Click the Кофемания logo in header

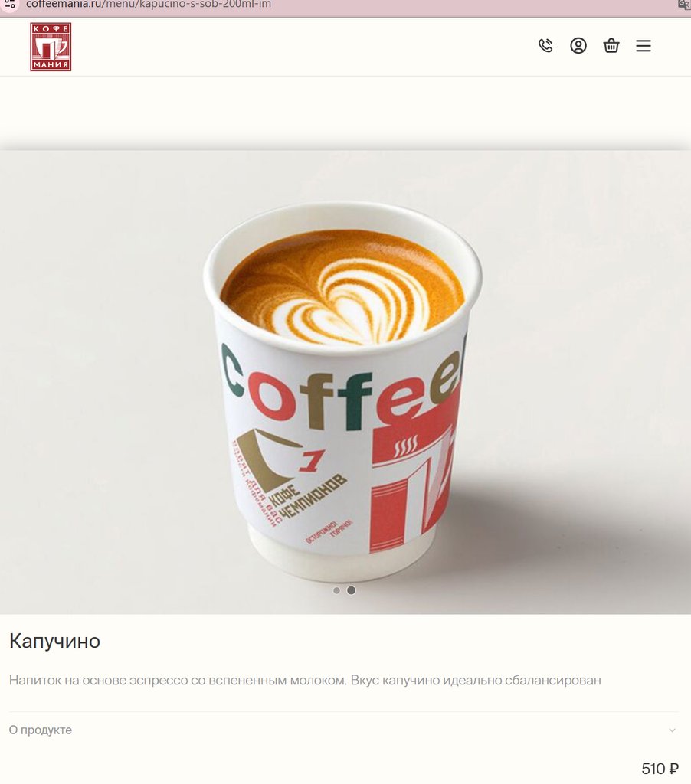(x=51, y=47)
